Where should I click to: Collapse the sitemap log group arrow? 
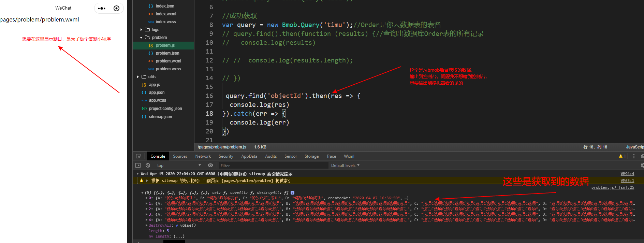pos(137,174)
